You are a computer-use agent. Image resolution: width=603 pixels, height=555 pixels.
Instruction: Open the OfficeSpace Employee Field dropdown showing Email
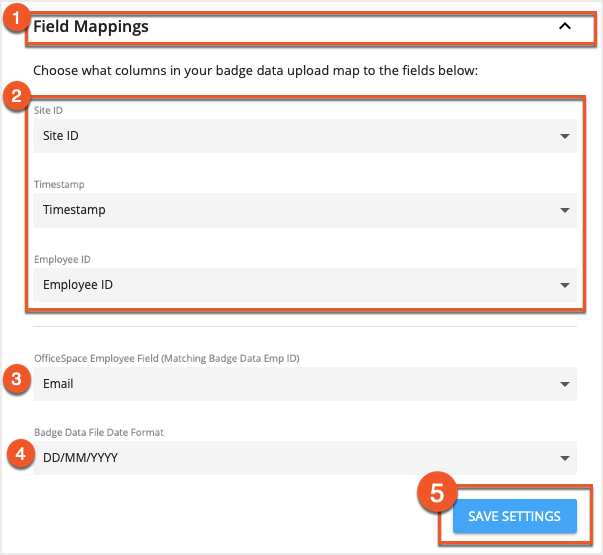pyautogui.click(x=300, y=383)
